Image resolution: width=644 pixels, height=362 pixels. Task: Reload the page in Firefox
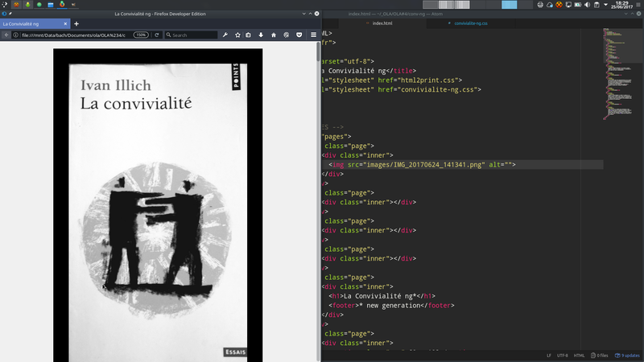[x=156, y=35]
